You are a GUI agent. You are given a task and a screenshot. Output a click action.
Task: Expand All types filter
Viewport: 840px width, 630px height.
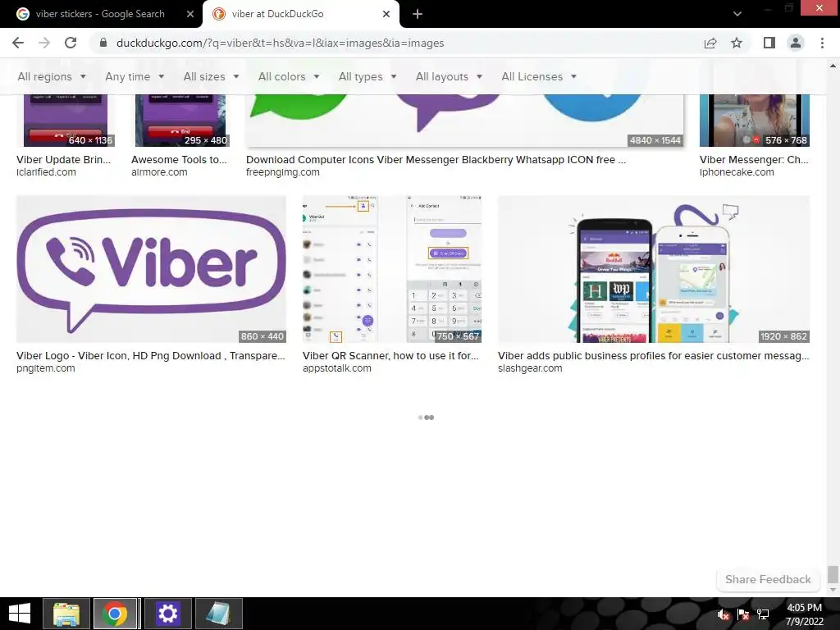[367, 76]
